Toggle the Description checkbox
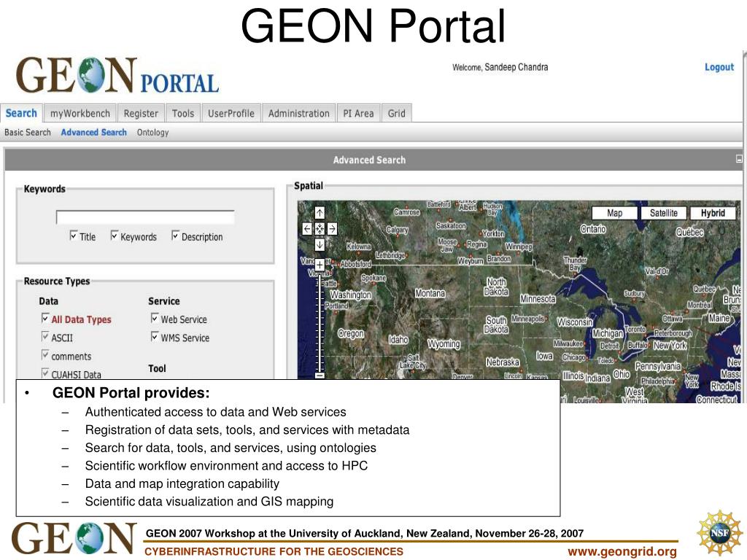The height and width of the screenshot is (560, 747). 175,236
